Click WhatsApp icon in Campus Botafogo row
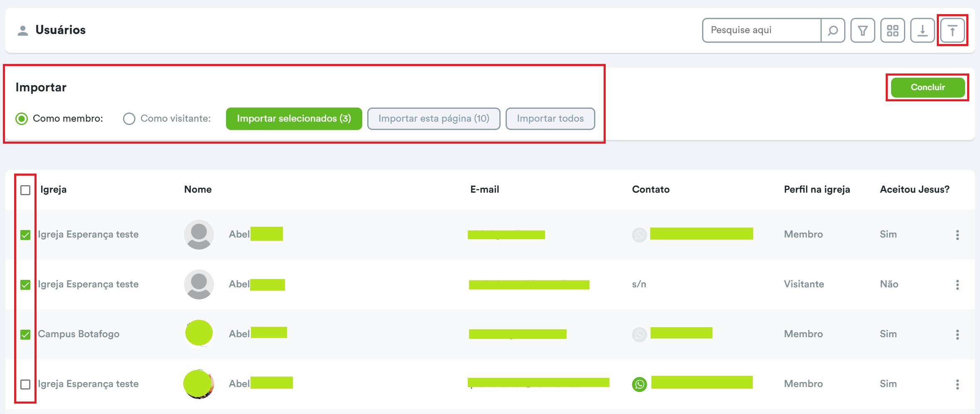This screenshot has width=980, height=414. [x=639, y=334]
